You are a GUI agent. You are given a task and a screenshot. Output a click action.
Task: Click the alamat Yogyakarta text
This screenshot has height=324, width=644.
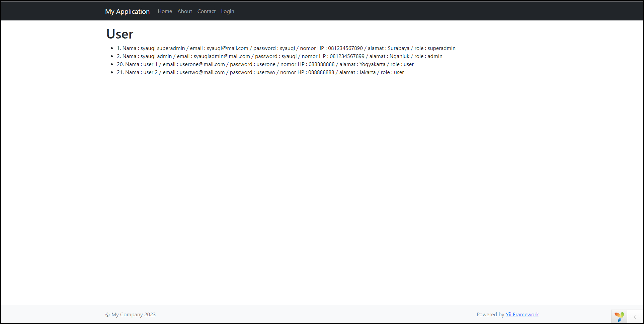pyautogui.click(x=372, y=64)
